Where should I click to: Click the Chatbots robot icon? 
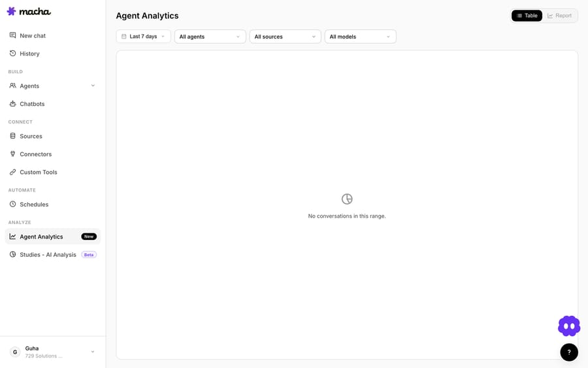tap(13, 103)
